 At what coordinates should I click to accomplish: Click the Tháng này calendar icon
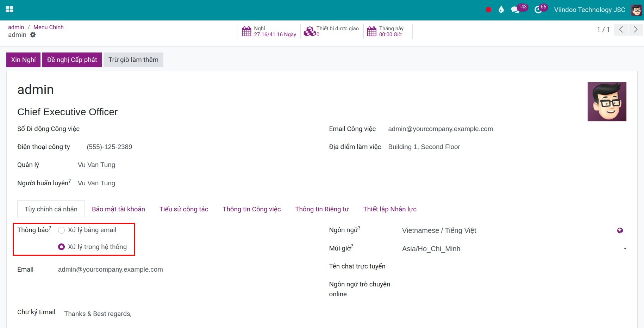(372, 32)
